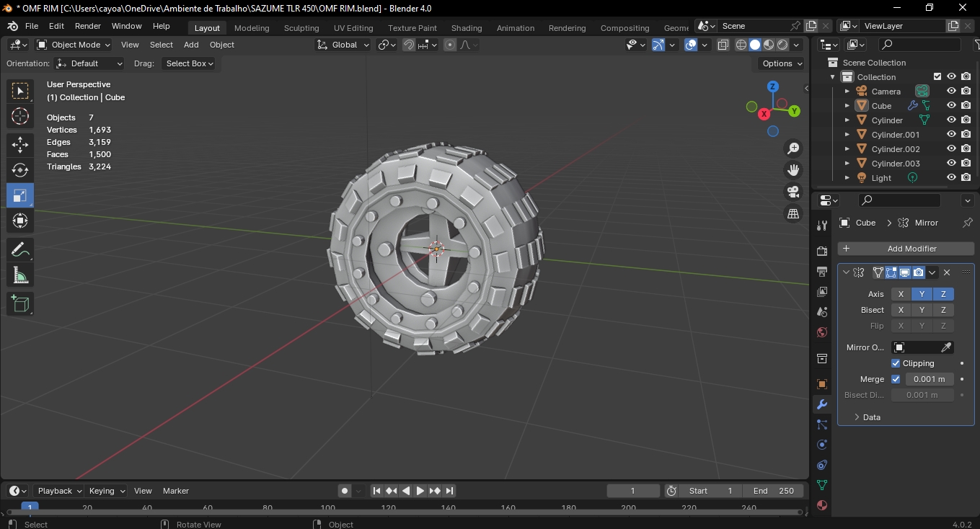Open the Tool properties tab
The width and height of the screenshot is (980, 529).
pos(822,226)
